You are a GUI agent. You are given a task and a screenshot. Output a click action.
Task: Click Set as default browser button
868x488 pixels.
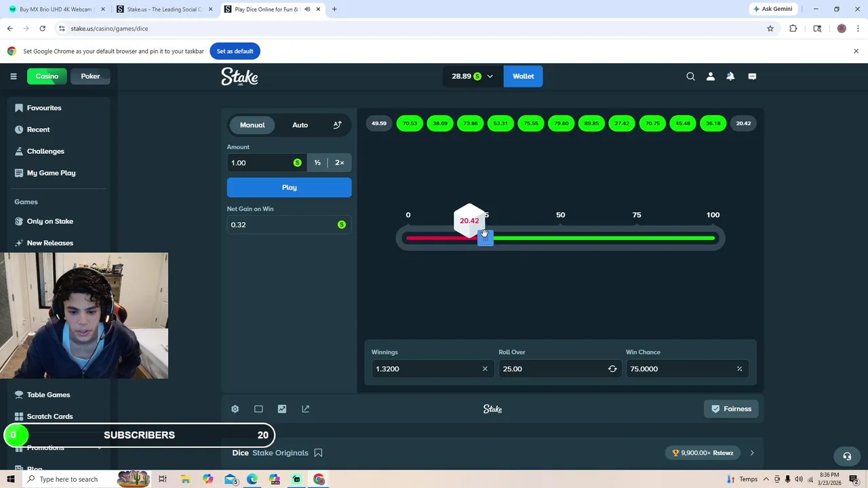(x=235, y=51)
